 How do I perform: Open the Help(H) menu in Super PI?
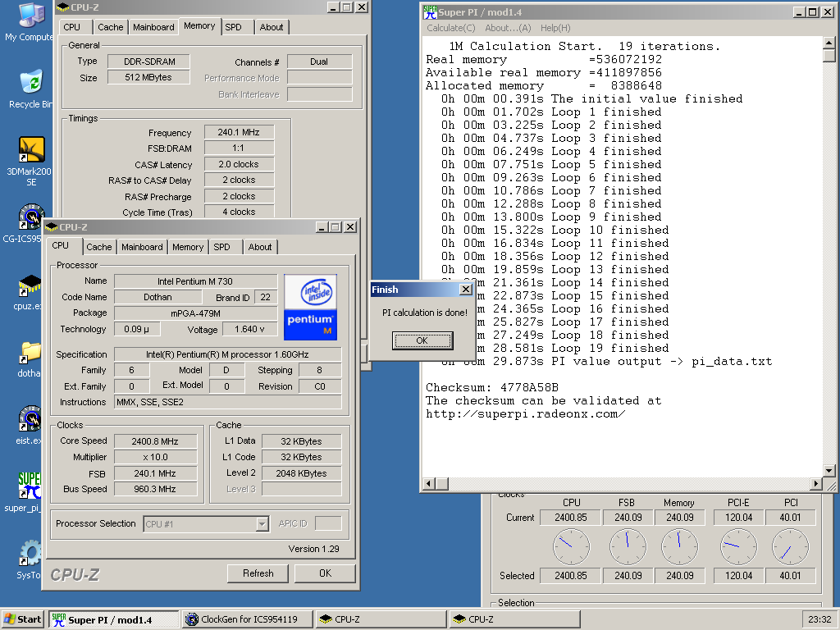555,28
